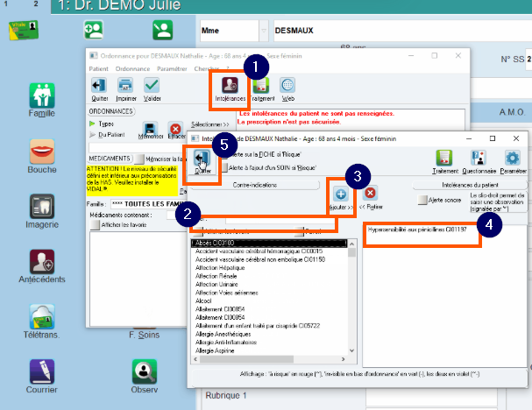This screenshot has width=532, height=410.
Task: Click Imprimer in the Ordonnance toolbar
Action: pos(125,89)
